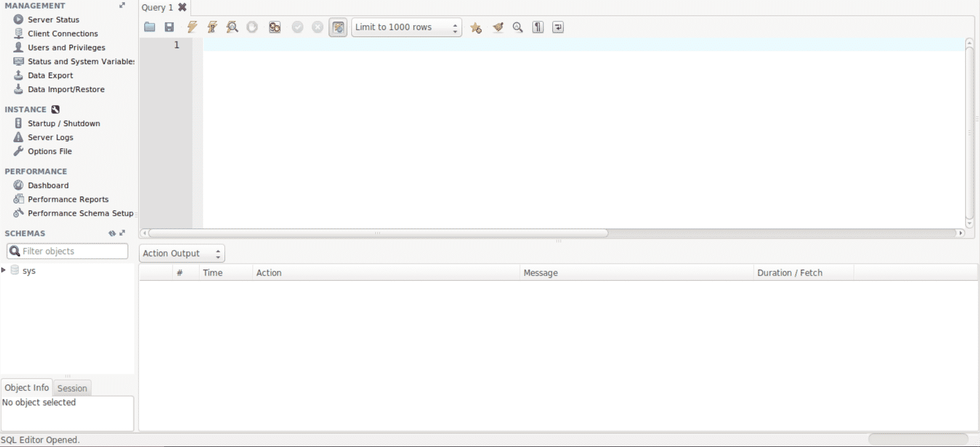Open Server Status
The image size is (980, 447).
[x=53, y=20]
